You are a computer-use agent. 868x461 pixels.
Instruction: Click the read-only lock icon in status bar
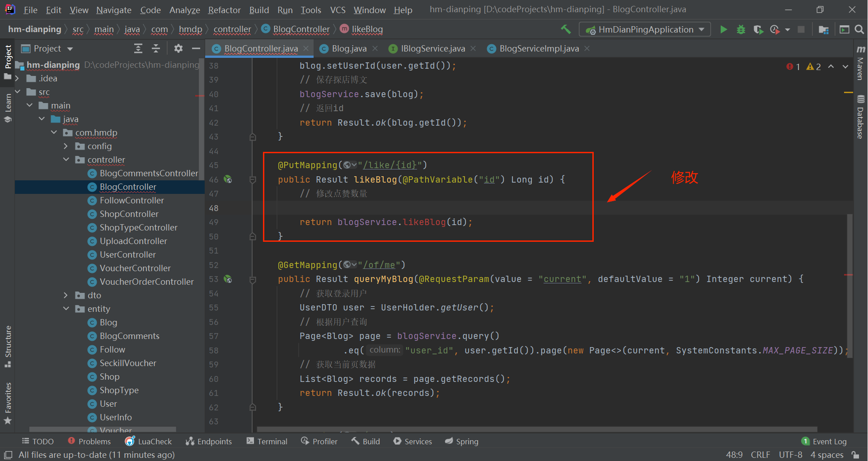(855, 455)
